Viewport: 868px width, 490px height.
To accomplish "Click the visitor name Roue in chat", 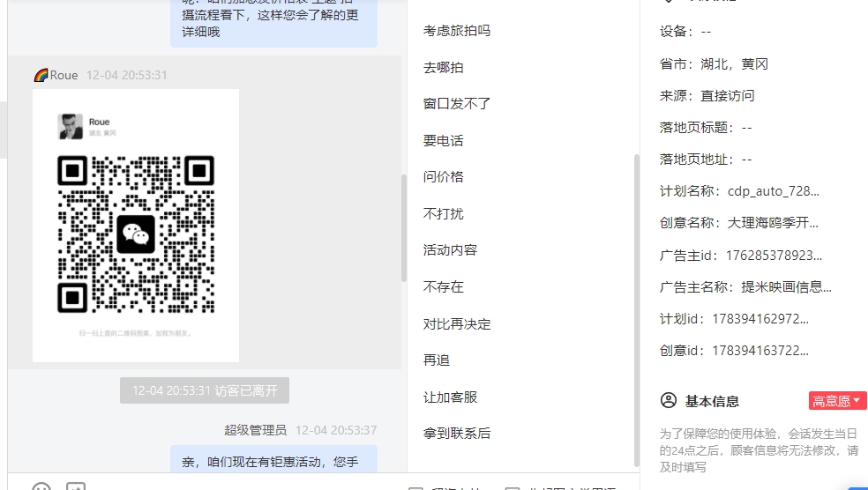I will click(64, 75).
